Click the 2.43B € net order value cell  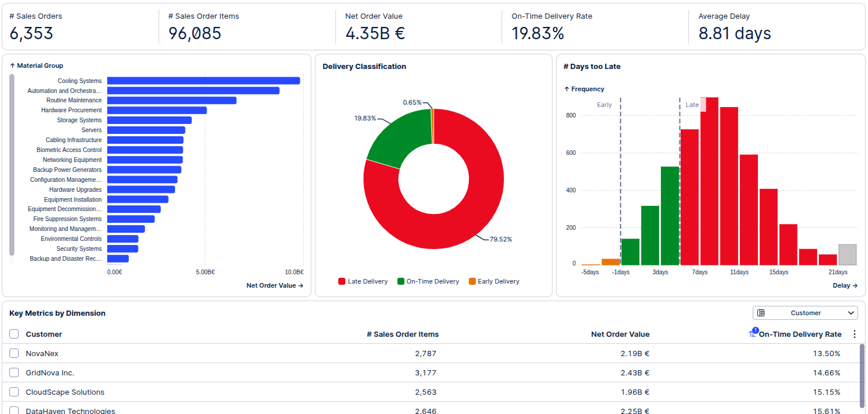[635, 372]
